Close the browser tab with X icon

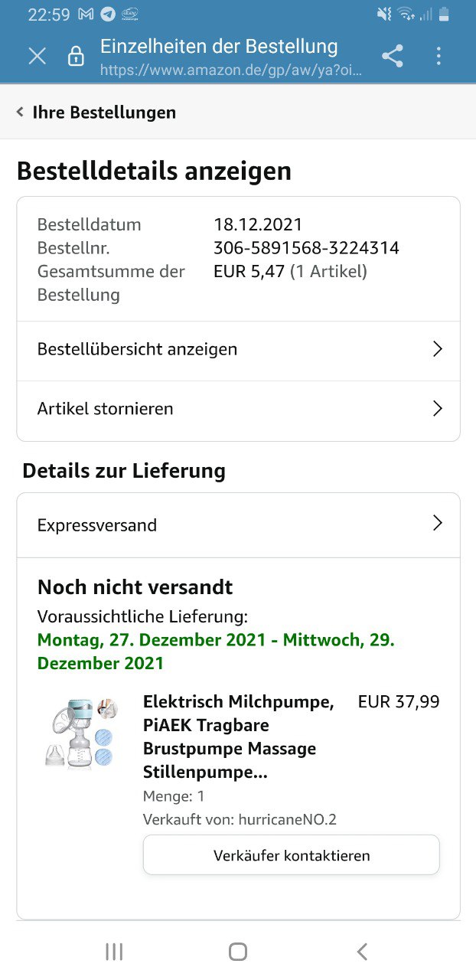(x=37, y=56)
